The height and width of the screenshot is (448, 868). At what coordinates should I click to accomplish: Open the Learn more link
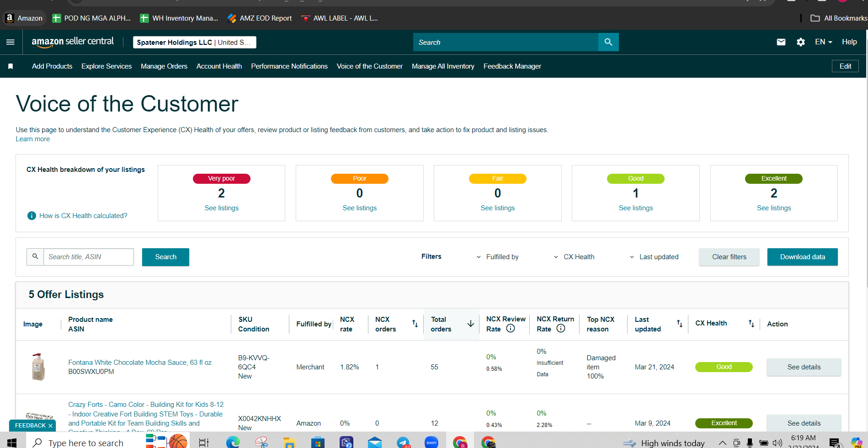(x=33, y=139)
